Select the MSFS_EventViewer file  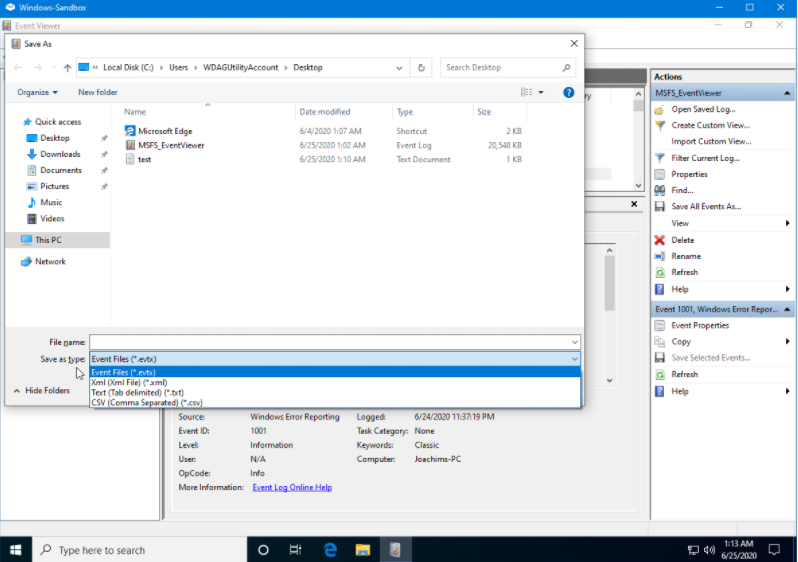(169, 145)
